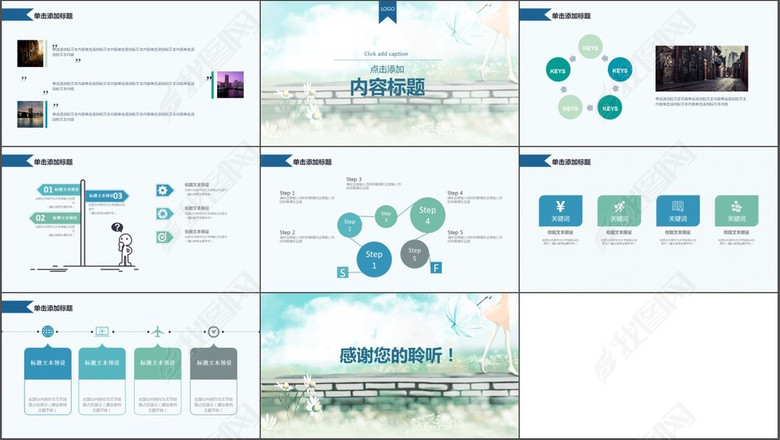Select the running person icon card
The height and width of the screenshot is (440, 780).
click(x=619, y=210)
